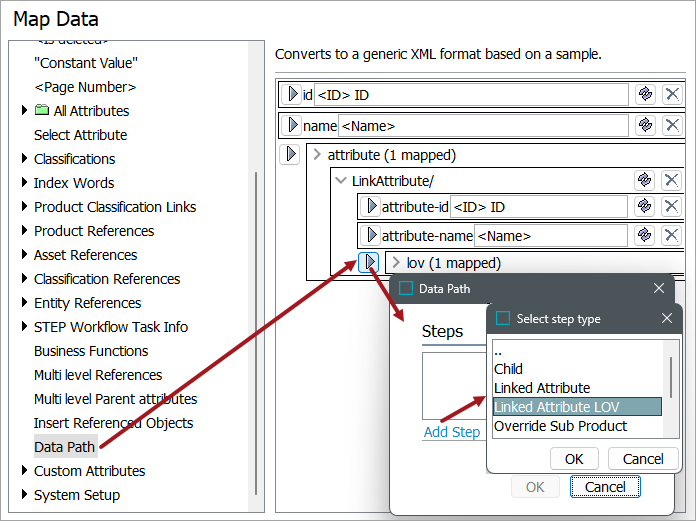Expand Product Classification Links node
This screenshot has height=521, width=696.
point(24,206)
